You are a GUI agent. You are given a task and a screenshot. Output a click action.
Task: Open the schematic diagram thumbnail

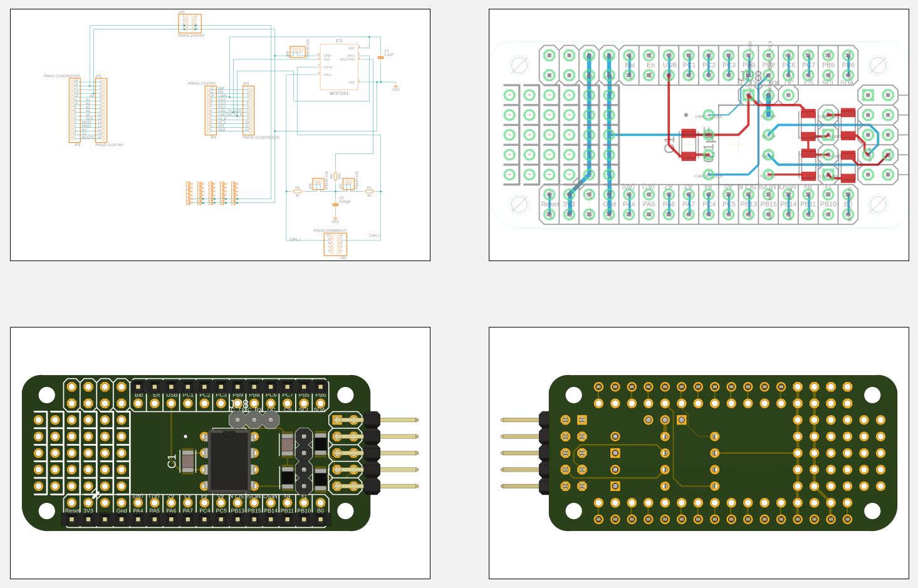(220, 135)
